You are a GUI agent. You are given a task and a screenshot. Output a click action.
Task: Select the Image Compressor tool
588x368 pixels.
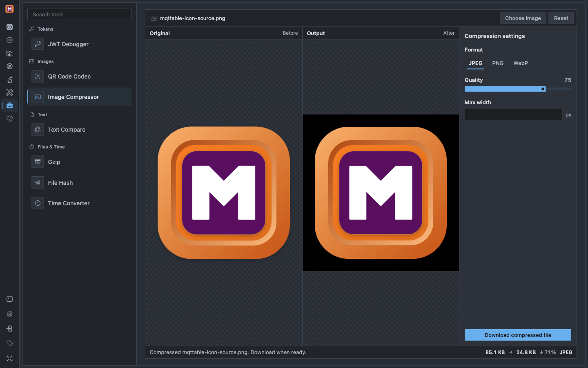[79, 97]
